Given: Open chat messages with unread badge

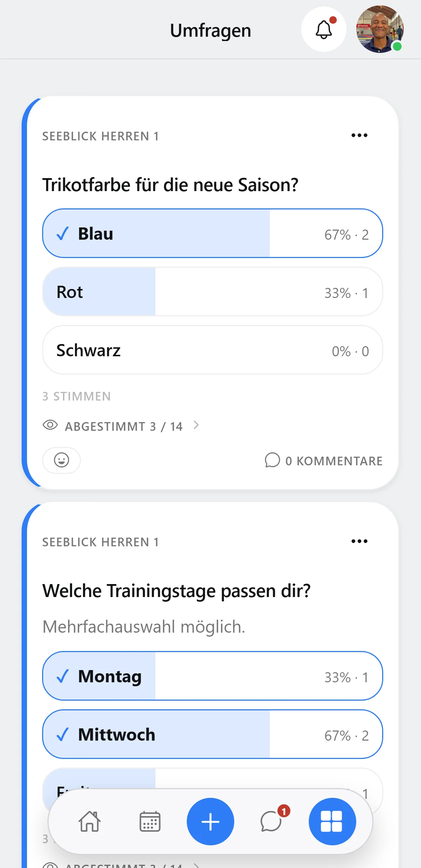Looking at the screenshot, I should click(x=271, y=822).
